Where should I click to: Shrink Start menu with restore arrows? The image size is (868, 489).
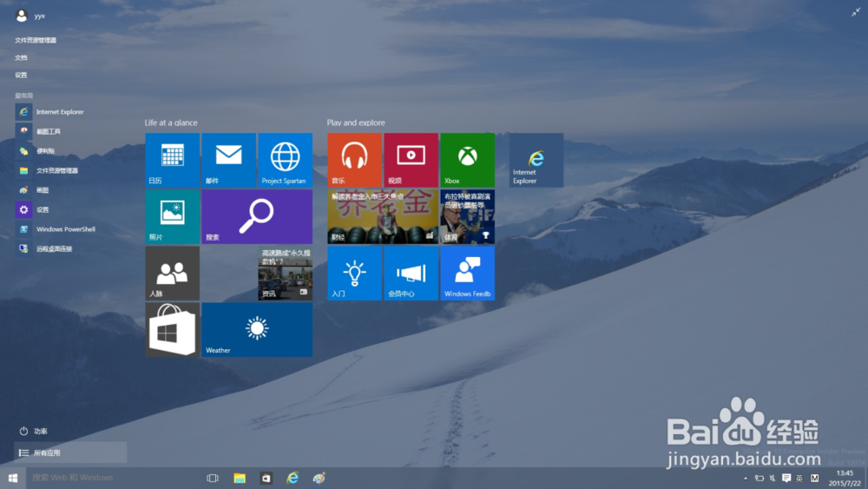click(856, 12)
